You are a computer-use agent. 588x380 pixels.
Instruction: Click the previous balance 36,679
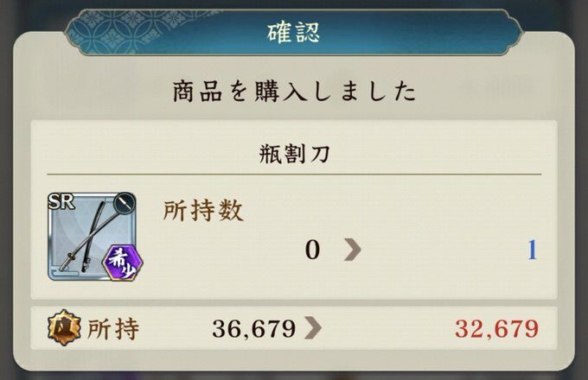254,328
